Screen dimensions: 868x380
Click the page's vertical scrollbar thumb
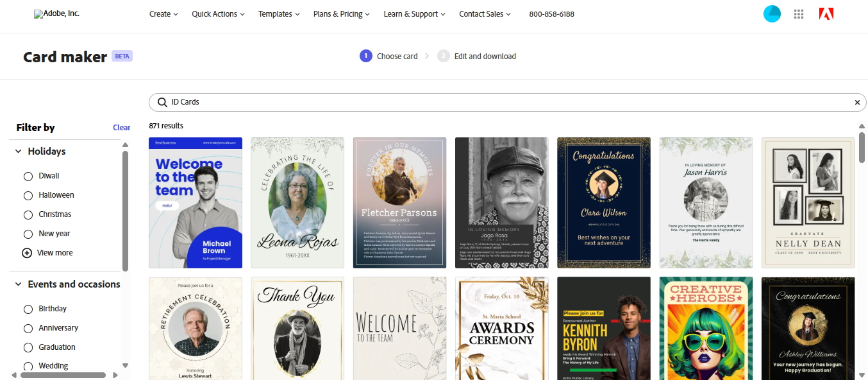pos(862,148)
